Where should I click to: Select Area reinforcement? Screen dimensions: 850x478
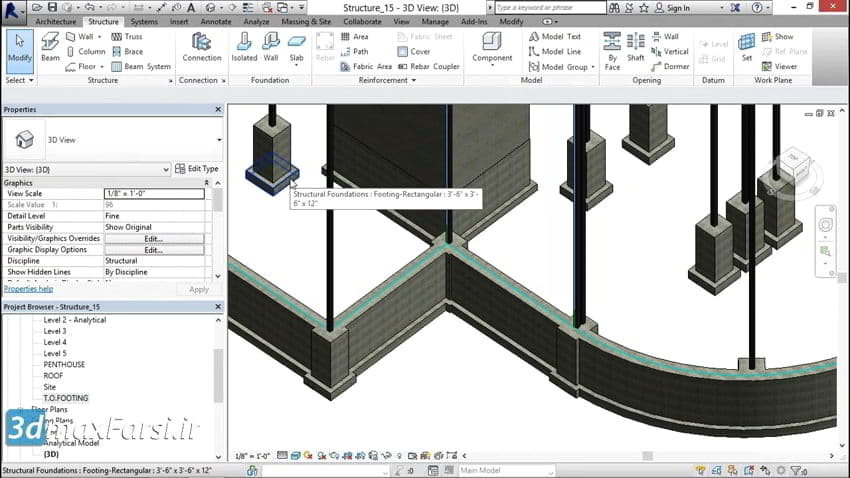pyautogui.click(x=355, y=36)
